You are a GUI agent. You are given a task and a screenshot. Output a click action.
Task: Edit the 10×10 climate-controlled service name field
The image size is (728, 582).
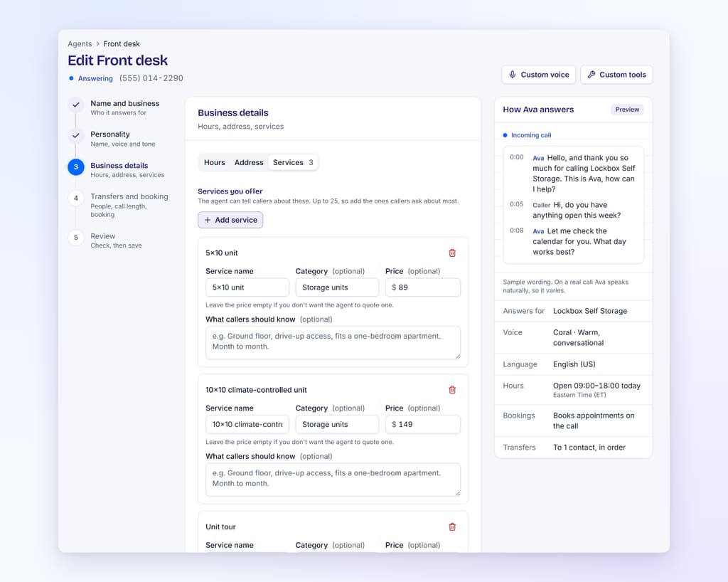pyautogui.click(x=247, y=425)
